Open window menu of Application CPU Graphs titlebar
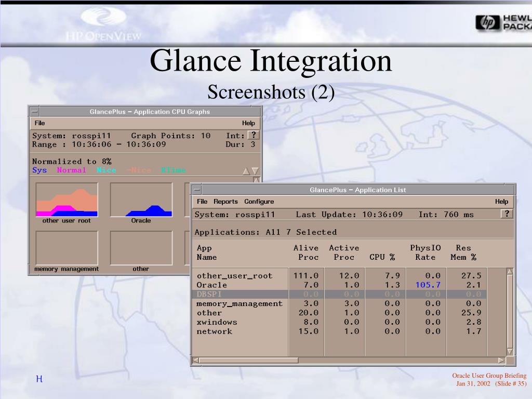 34,112
